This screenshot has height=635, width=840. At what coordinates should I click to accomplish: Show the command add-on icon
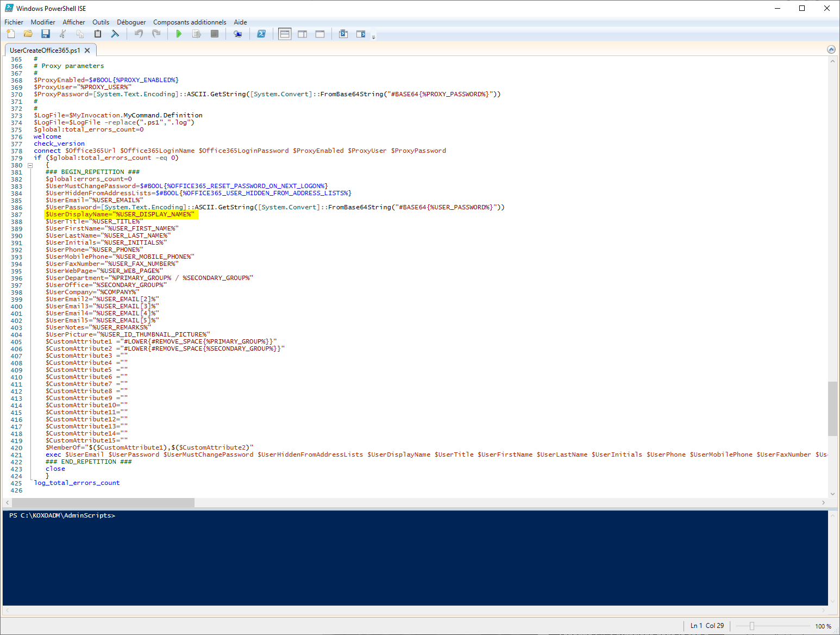point(361,34)
